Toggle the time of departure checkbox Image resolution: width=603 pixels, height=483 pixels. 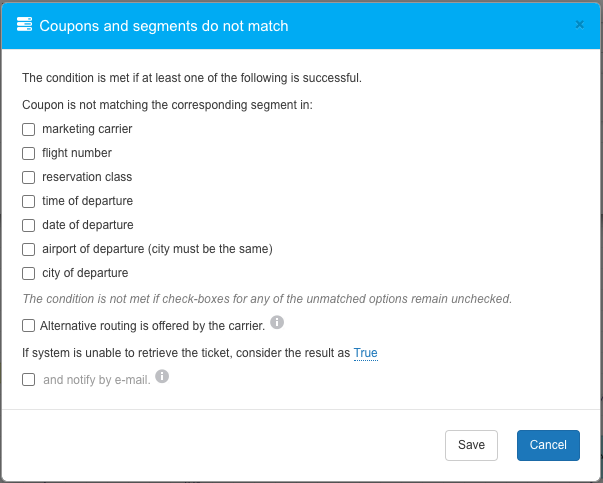tap(29, 201)
